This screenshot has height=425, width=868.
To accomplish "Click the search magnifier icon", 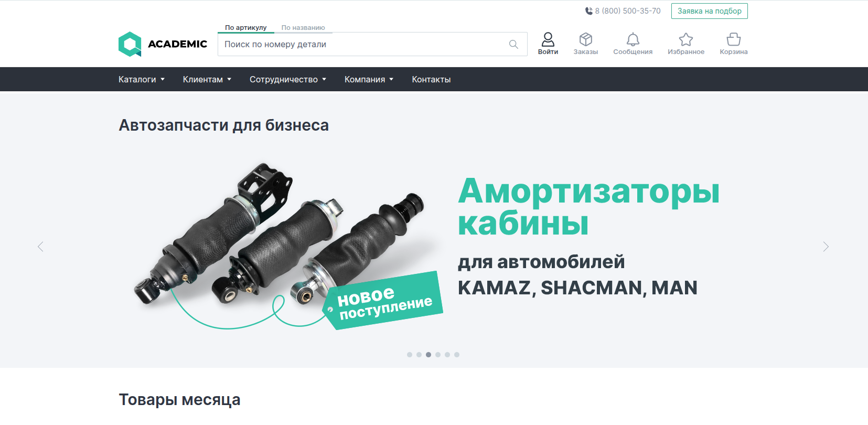I will [x=513, y=45].
